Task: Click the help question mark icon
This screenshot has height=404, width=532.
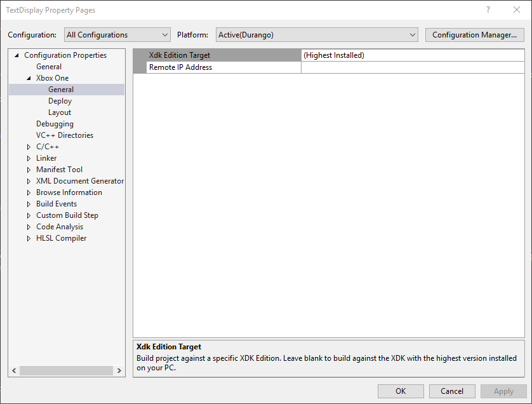Action: point(488,10)
